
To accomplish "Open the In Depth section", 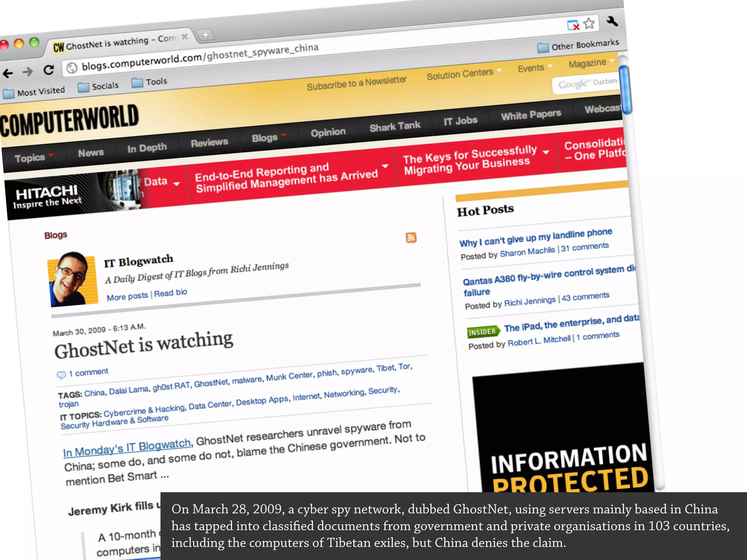I will click(x=147, y=148).
